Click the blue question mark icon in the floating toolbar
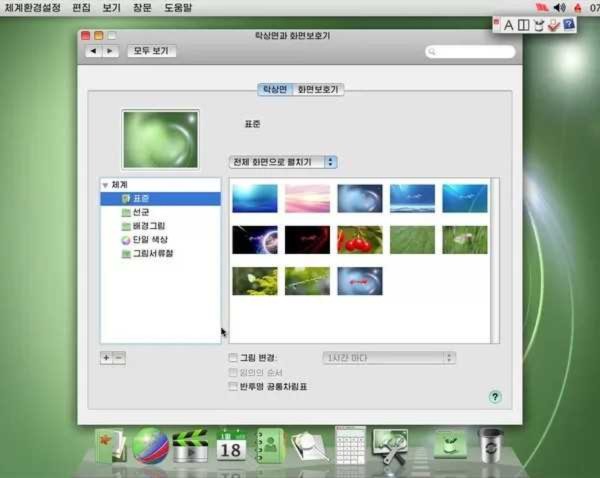Screen dimensions: 600x478 [x=569, y=25]
